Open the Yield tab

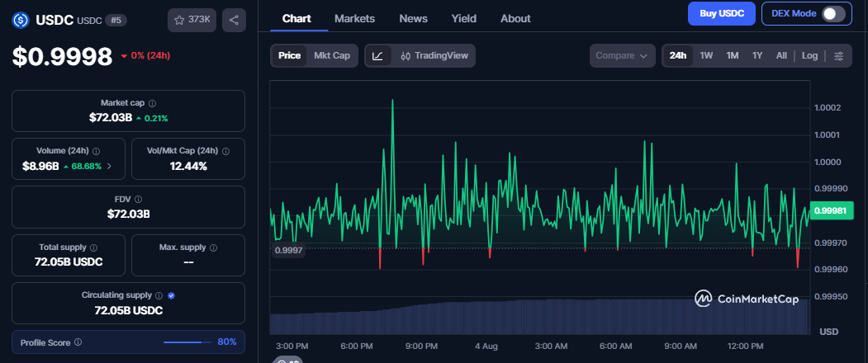pyautogui.click(x=464, y=18)
